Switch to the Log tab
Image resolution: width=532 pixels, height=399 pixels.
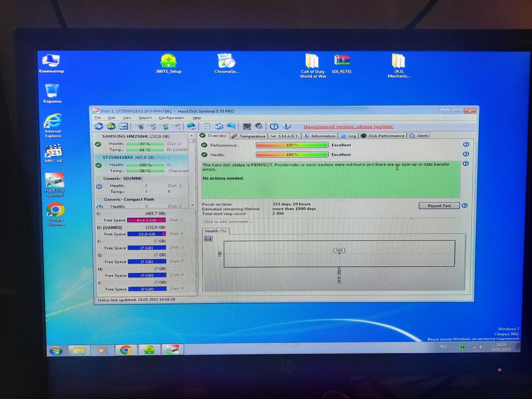click(x=348, y=136)
